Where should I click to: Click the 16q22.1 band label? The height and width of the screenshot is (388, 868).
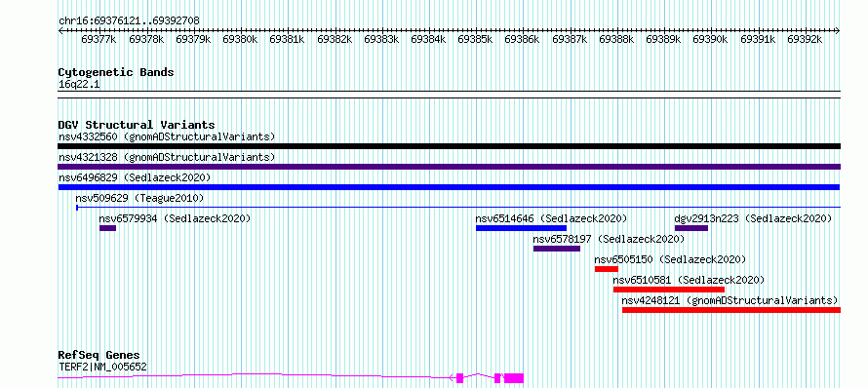click(x=79, y=85)
